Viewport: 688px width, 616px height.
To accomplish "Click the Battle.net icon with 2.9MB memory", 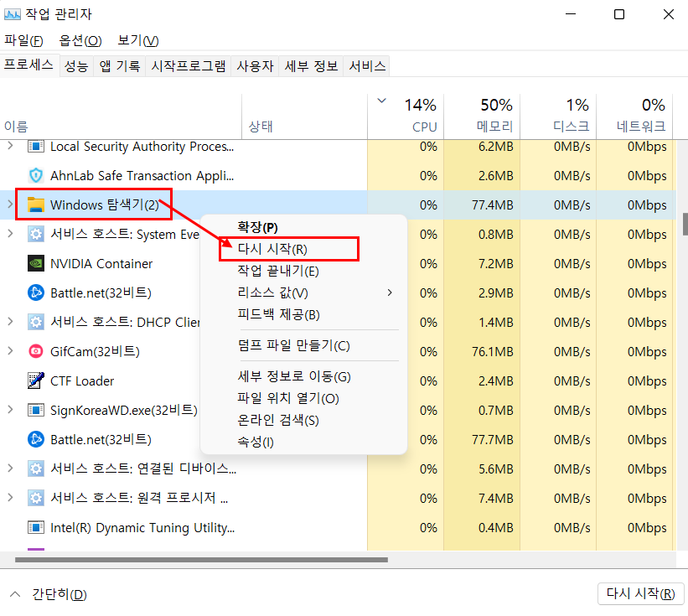I will pyautogui.click(x=35, y=292).
